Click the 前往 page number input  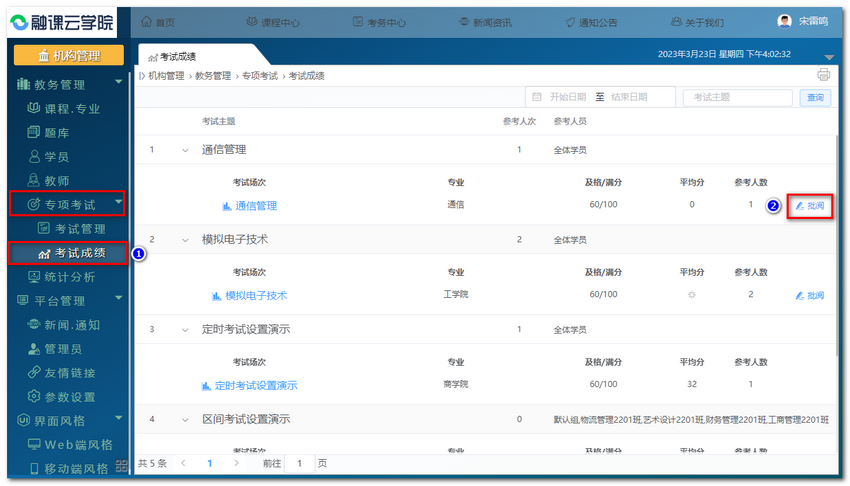[299, 463]
